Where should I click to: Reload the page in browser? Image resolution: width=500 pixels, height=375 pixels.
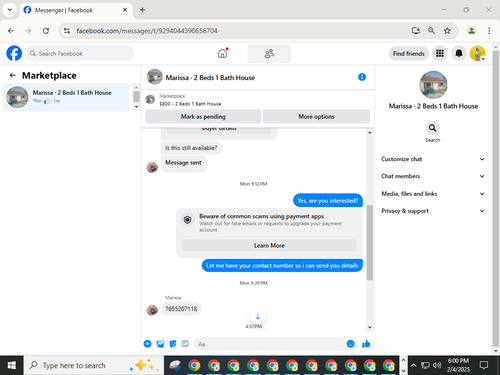pyautogui.click(x=46, y=31)
